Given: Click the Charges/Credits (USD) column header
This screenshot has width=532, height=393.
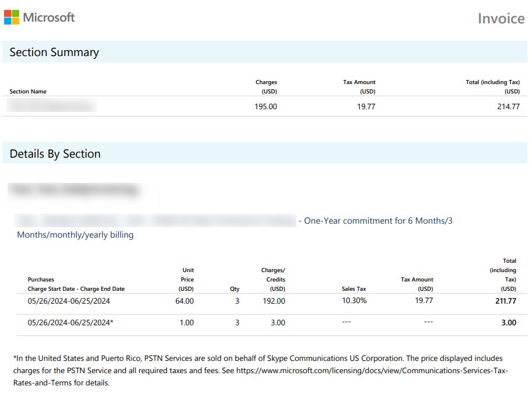Looking at the screenshot, I should 274,280.
